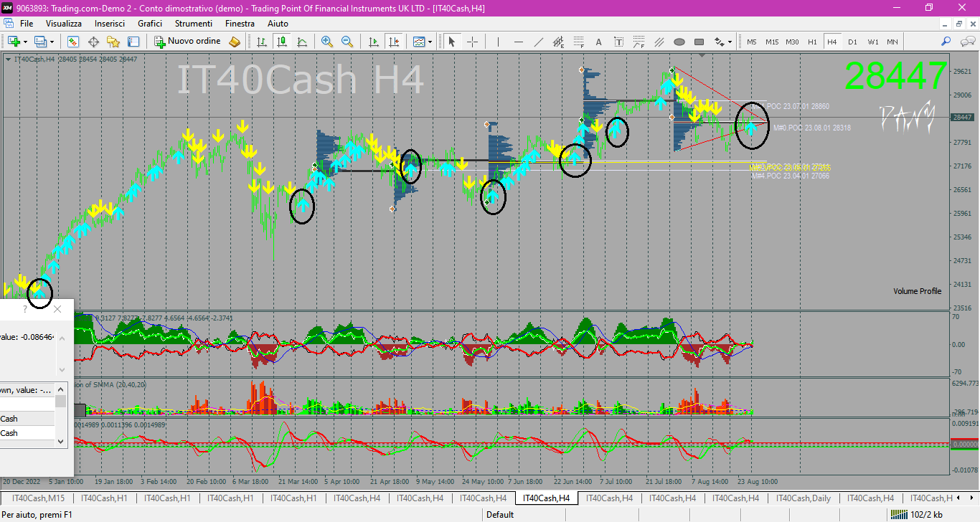Select the Fibonacci retracement tool

click(578, 42)
